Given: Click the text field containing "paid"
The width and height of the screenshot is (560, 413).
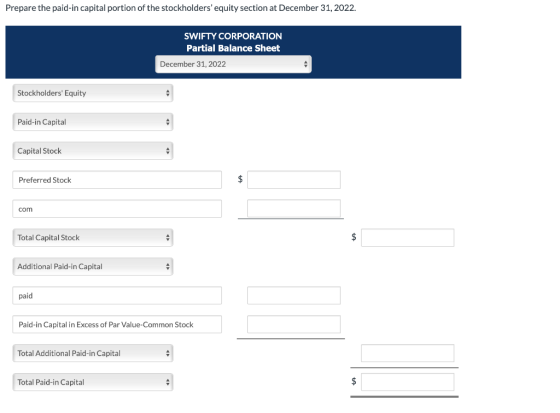Looking at the screenshot, I should click(x=117, y=296).
